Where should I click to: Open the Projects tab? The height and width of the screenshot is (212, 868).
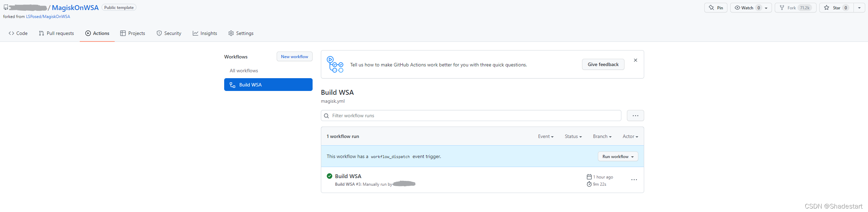coord(133,33)
